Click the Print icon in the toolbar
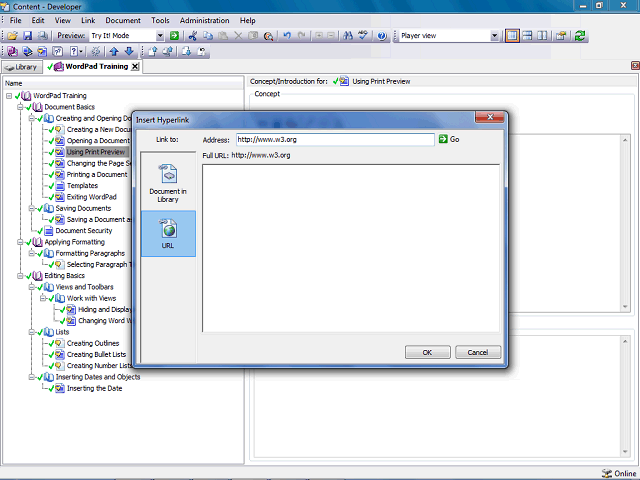This screenshot has width=640, height=480. point(42,36)
